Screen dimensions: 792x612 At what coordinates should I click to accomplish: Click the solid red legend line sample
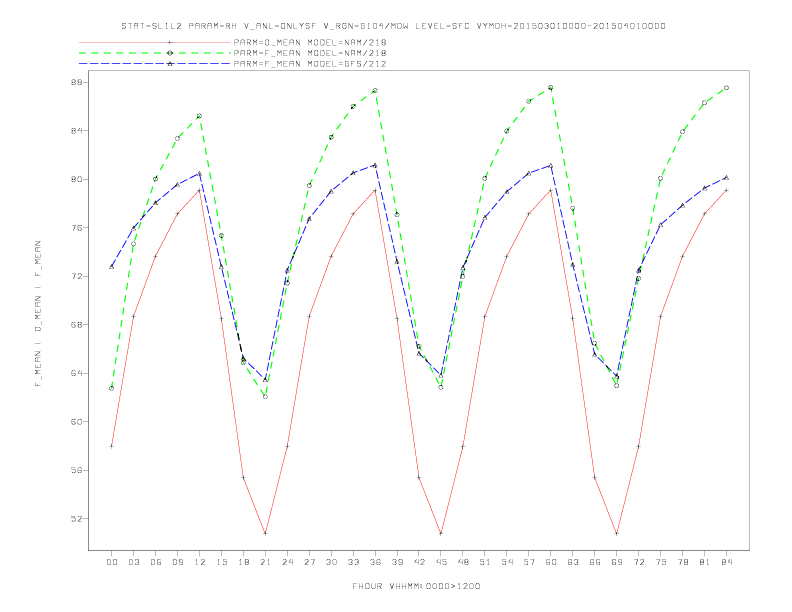tap(155, 42)
